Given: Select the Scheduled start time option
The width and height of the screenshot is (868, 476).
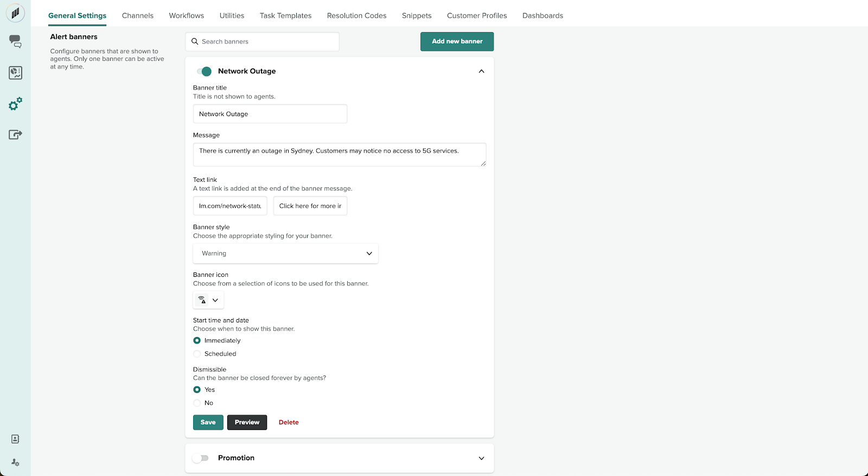Looking at the screenshot, I should tap(197, 354).
